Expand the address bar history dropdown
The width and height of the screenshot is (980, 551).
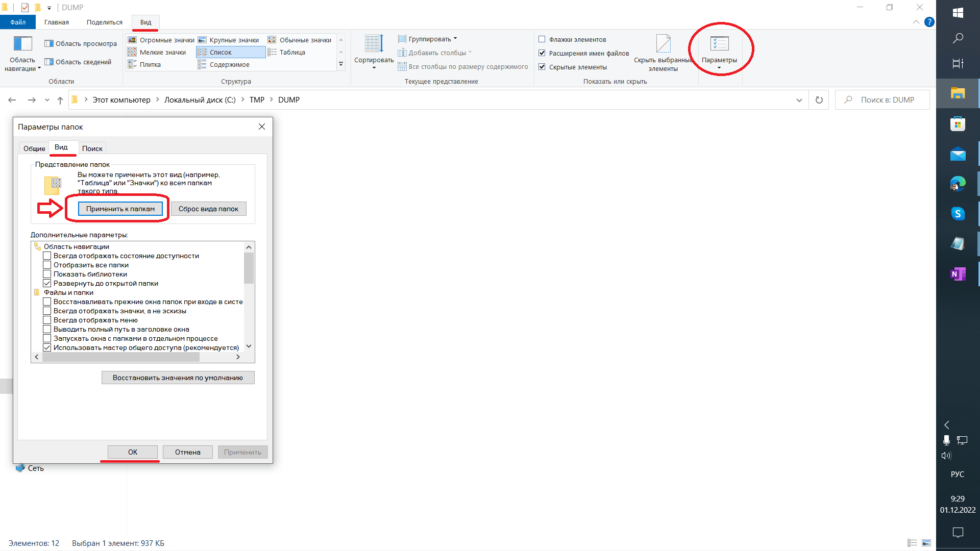click(x=799, y=100)
